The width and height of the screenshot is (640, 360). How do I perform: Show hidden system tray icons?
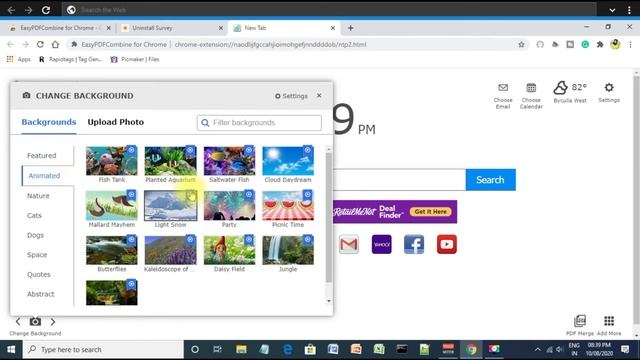(x=538, y=350)
